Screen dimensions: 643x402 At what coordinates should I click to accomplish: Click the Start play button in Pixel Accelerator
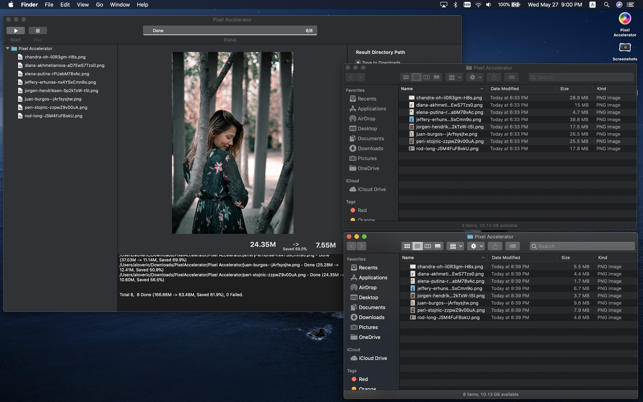pos(16,31)
